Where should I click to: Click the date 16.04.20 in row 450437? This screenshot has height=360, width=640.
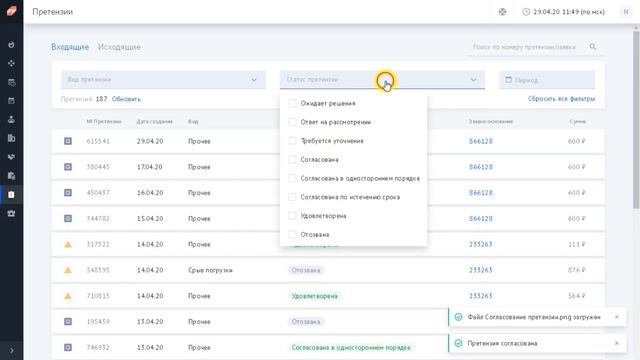[150, 193]
